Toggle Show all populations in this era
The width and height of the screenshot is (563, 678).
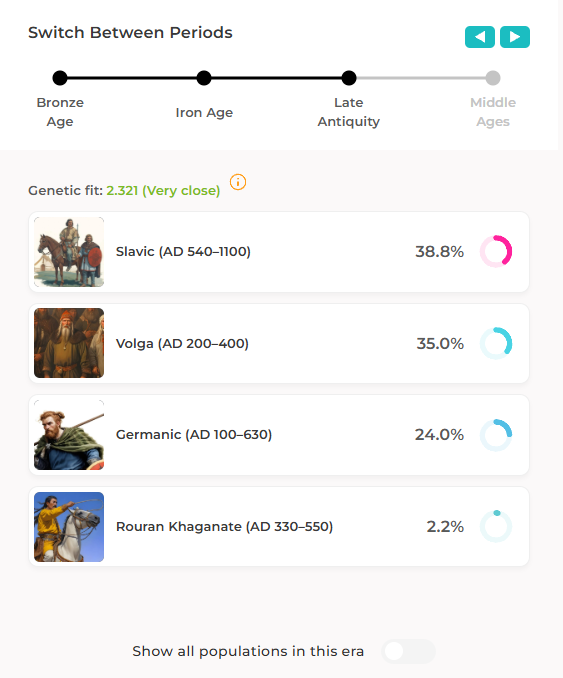tap(408, 651)
